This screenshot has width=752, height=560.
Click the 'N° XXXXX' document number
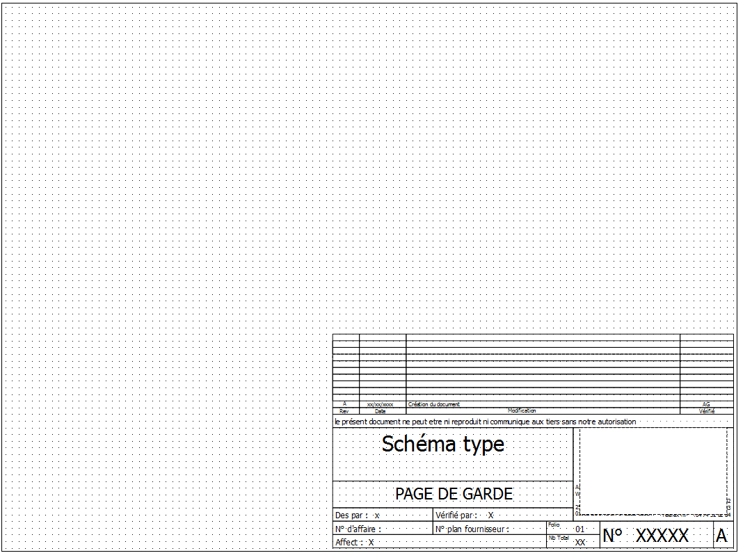coord(646,536)
